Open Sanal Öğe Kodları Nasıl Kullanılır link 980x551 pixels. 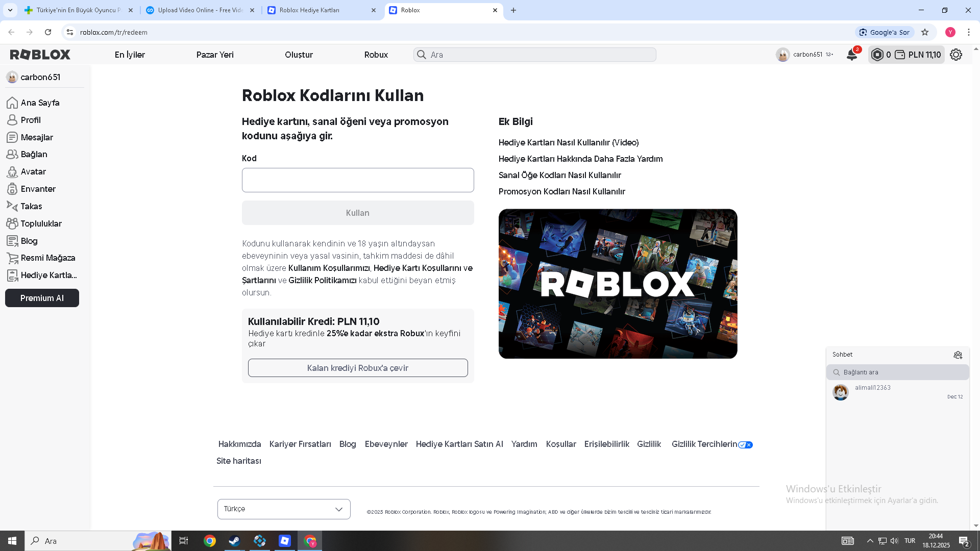[560, 175]
